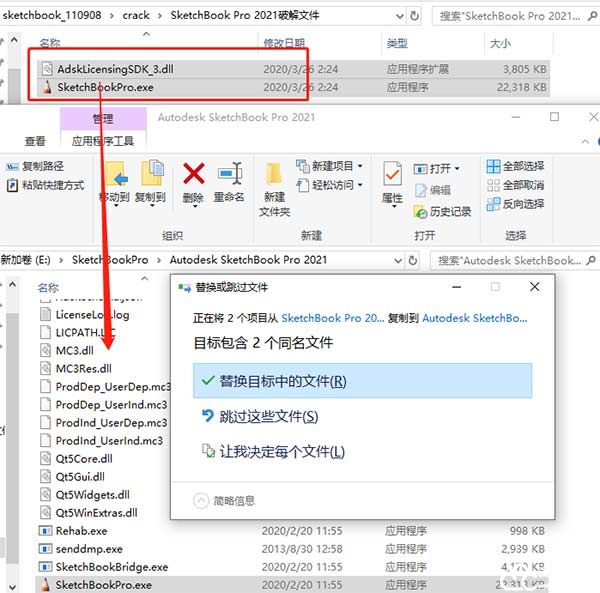Screen dimensions: 600x593
Task: Choose Let me decide for each file
Action: click(x=282, y=452)
